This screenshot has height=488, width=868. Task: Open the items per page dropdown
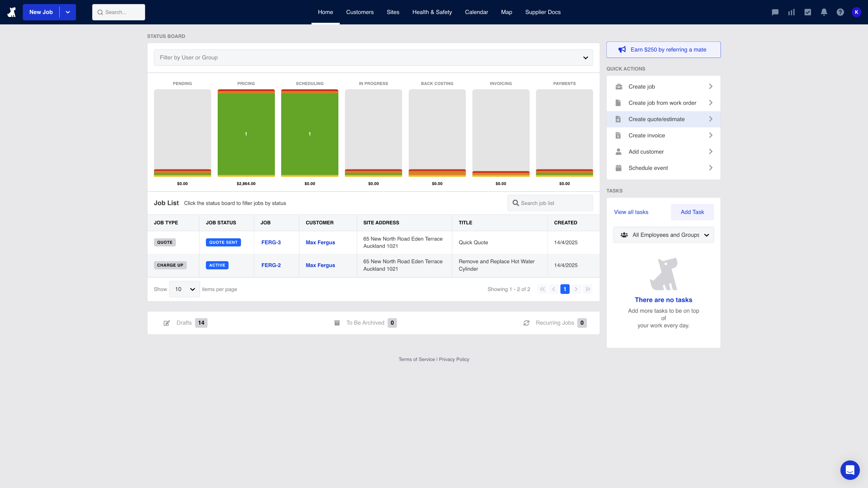click(184, 289)
